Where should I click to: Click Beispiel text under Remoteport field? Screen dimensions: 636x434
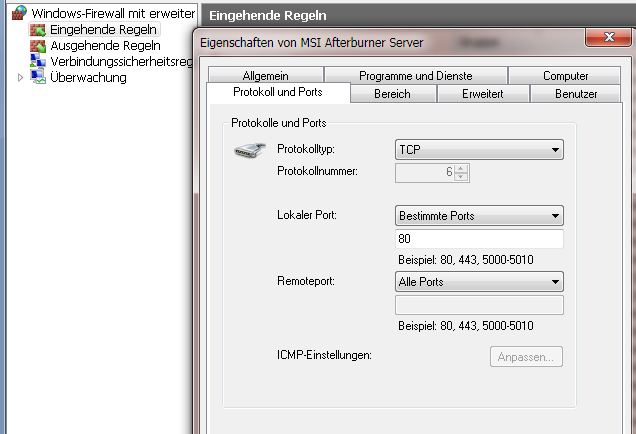466,326
